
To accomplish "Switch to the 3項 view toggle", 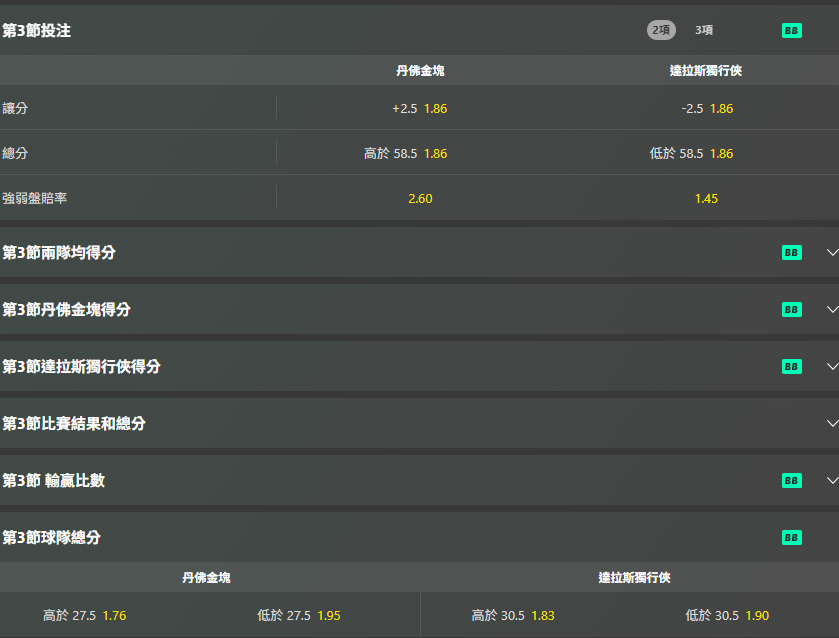I will pos(704,30).
